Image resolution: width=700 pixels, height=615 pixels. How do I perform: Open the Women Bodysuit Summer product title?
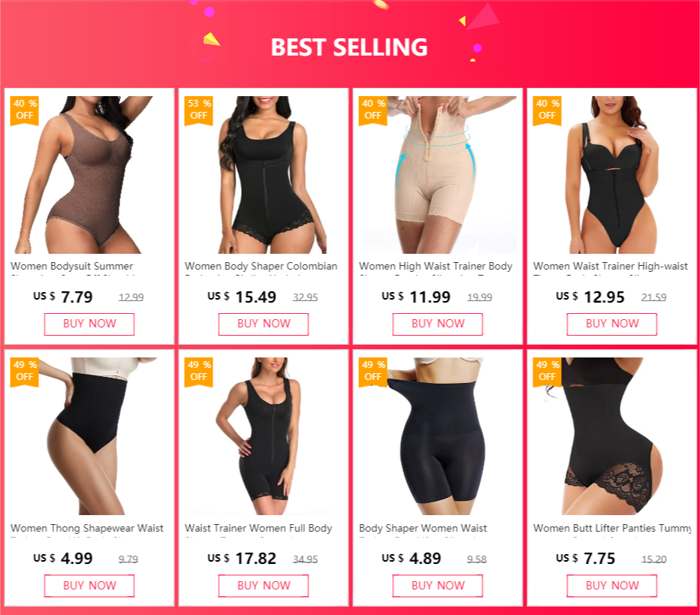coord(72,267)
